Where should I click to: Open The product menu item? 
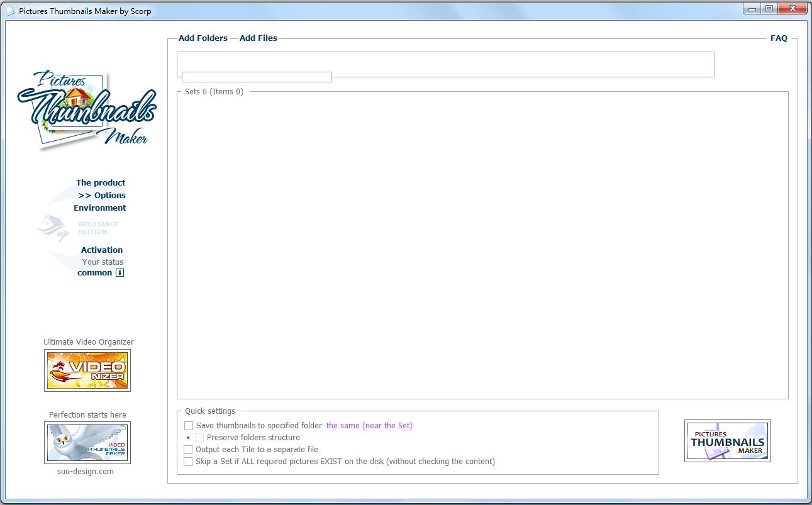(x=101, y=182)
